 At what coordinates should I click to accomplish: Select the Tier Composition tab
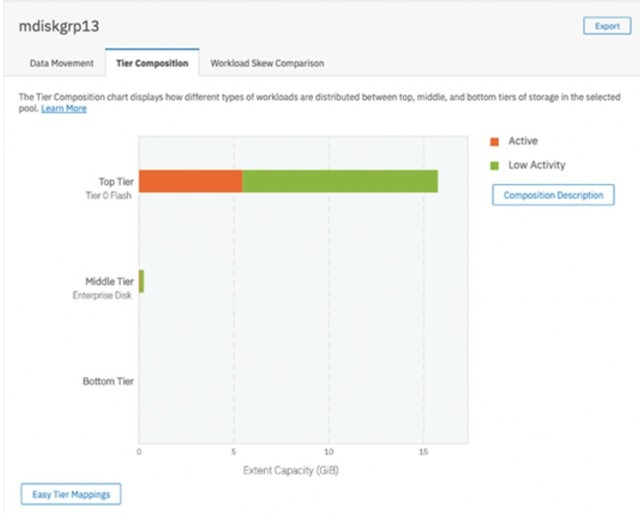152,63
